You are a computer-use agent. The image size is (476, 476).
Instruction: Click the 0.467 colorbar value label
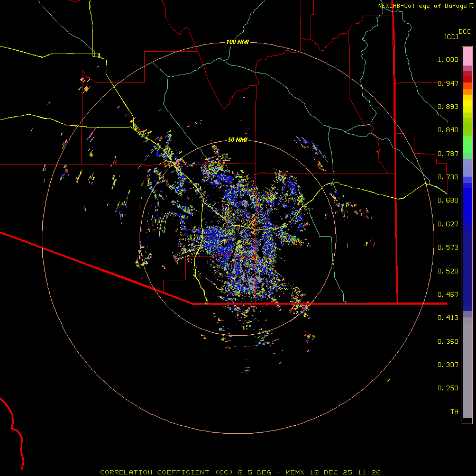pos(448,295)
